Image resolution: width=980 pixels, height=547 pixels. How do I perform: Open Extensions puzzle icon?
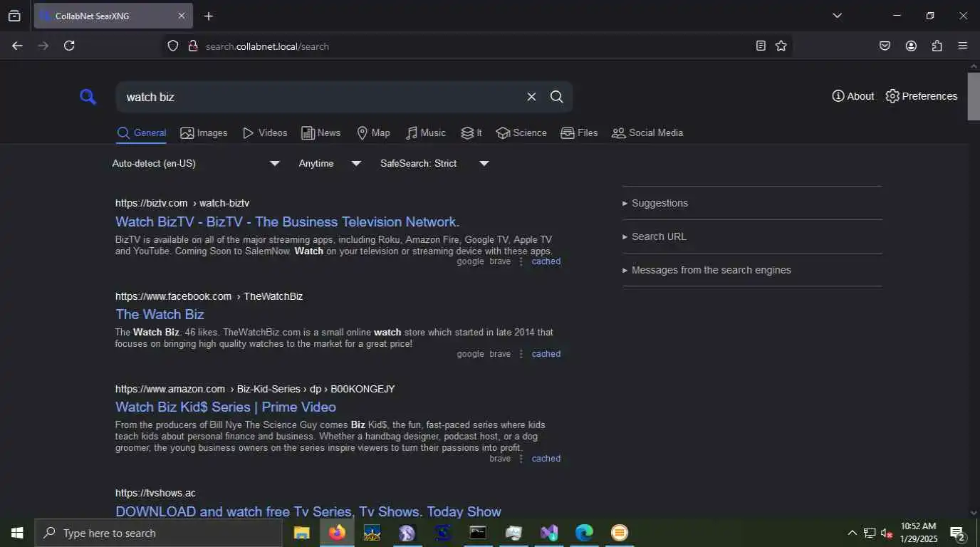pyautogui.click(x=937, y=46)
